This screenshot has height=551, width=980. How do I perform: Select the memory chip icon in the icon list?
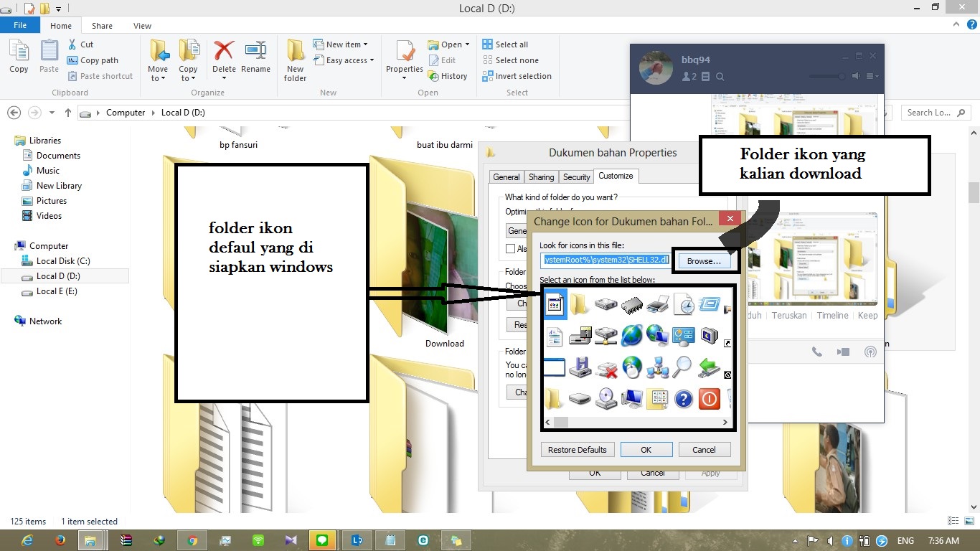pos(633,305)
